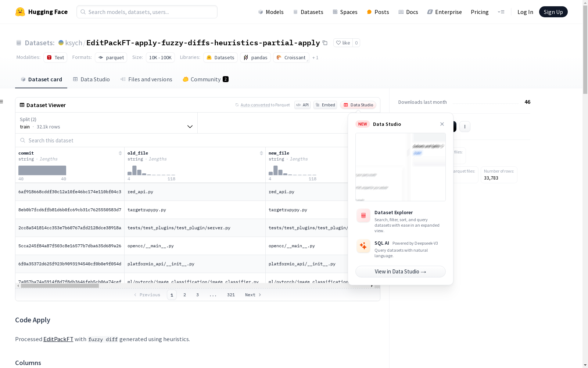The width and height of the screenshot is (588, 368).
Task: Open Posts from the top navigation
Action: (378, 12)
